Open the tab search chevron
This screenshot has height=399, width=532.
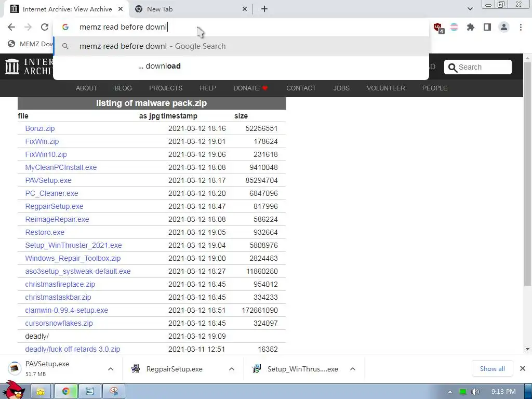click(470, 9)
